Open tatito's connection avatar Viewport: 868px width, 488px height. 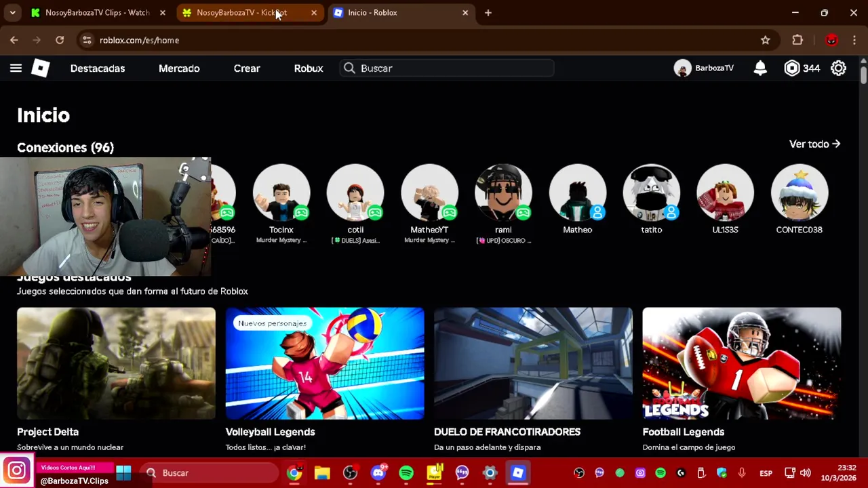point(652,193)
